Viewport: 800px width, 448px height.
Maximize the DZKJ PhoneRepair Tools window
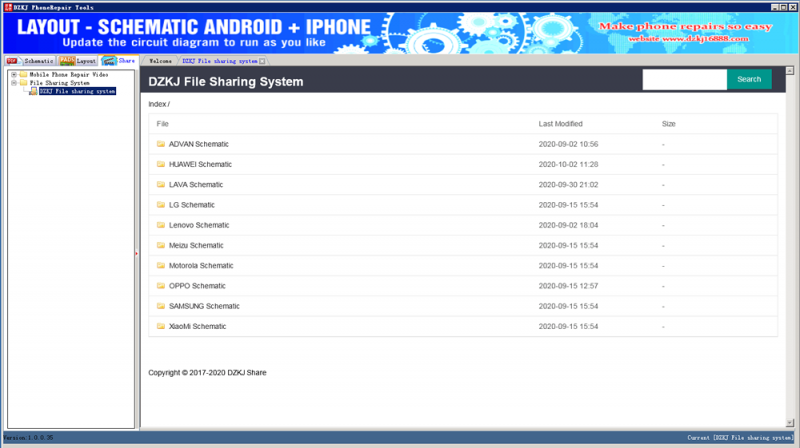(x=784, y=7)
